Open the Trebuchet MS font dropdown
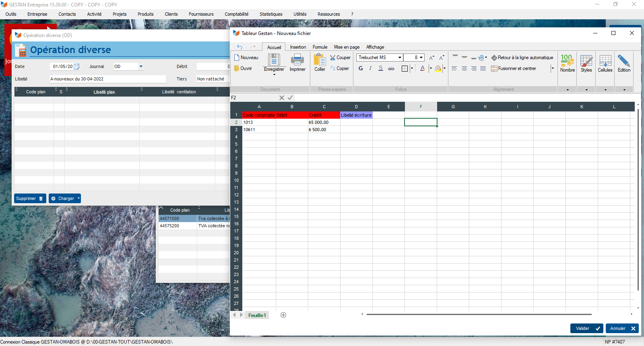 pos(400,58)
